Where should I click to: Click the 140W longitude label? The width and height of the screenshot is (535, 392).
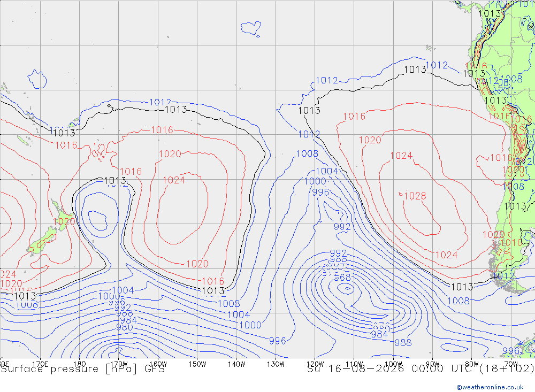(236, 364)
